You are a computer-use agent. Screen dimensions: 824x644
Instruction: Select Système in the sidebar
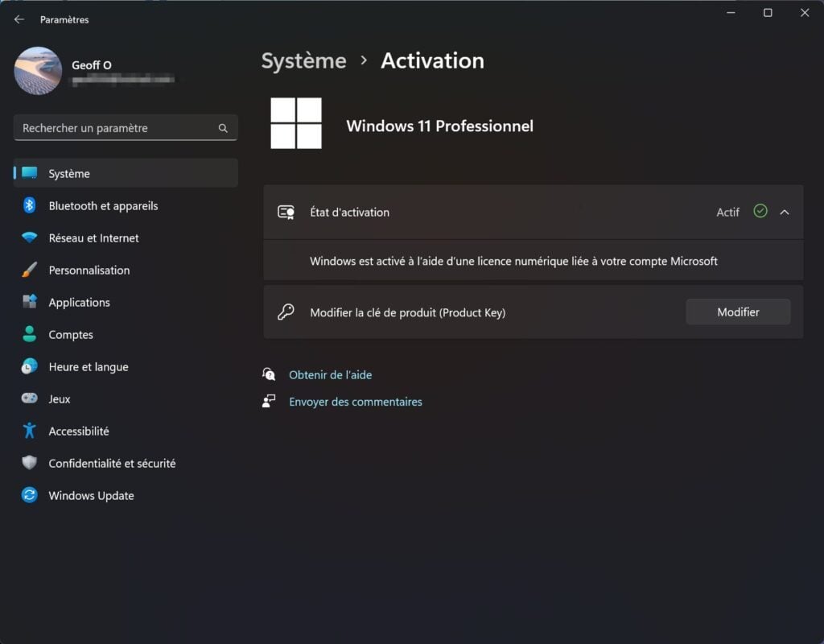click(126, 173)
